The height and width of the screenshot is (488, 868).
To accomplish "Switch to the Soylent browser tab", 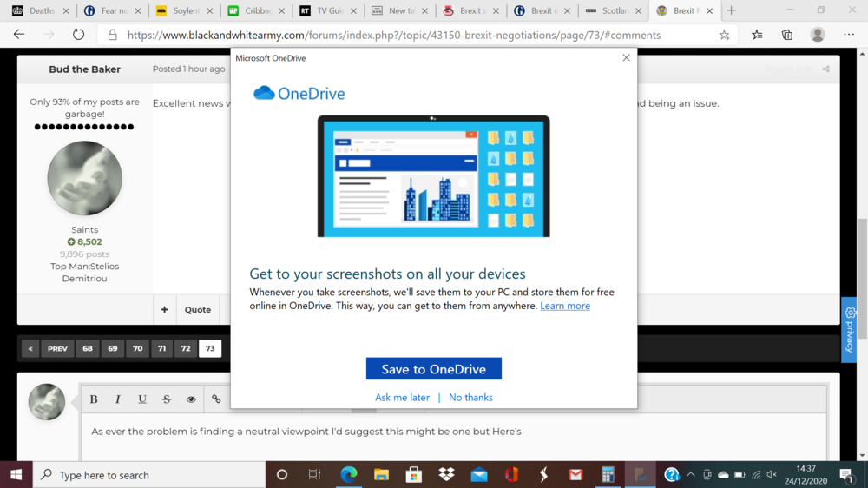I will coord(185,10).
